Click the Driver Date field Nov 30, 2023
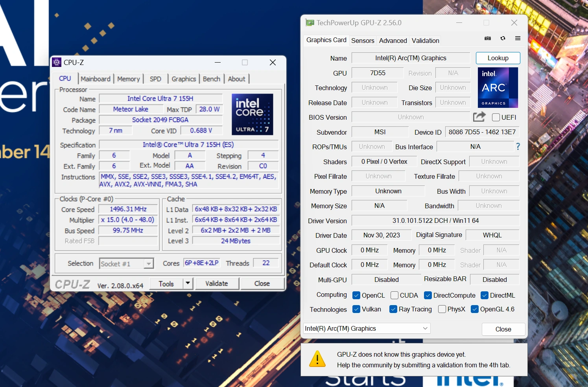This screenshot has width=588, height=387. coord(382,235)
